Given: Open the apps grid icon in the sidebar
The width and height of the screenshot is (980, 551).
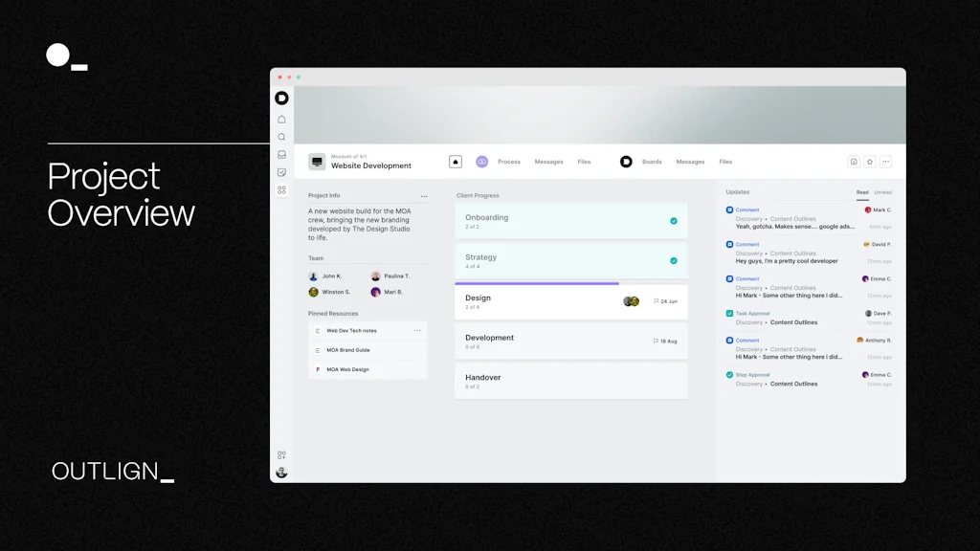Looking at the screenshot, I should (x=281, y=190).
